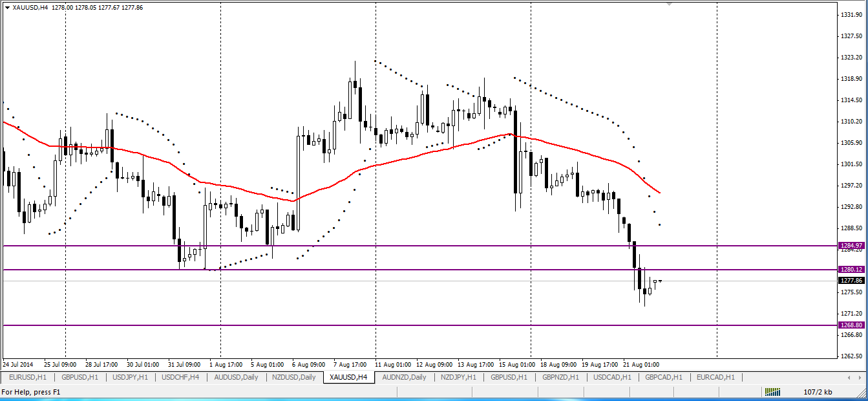Click the active XAUUSD,H4 tab
The height and width of the screenshot is (401, 868).
pos(348,377)
